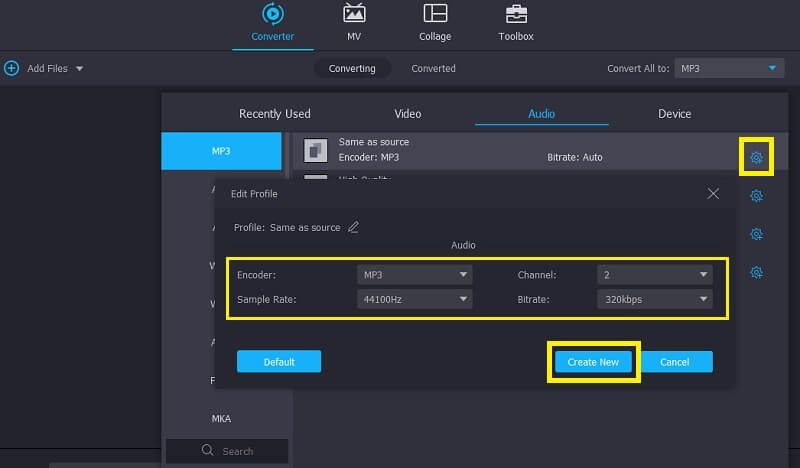Open settings gear for Same as source
The image size is (800, 468).
tap(756, 157)
